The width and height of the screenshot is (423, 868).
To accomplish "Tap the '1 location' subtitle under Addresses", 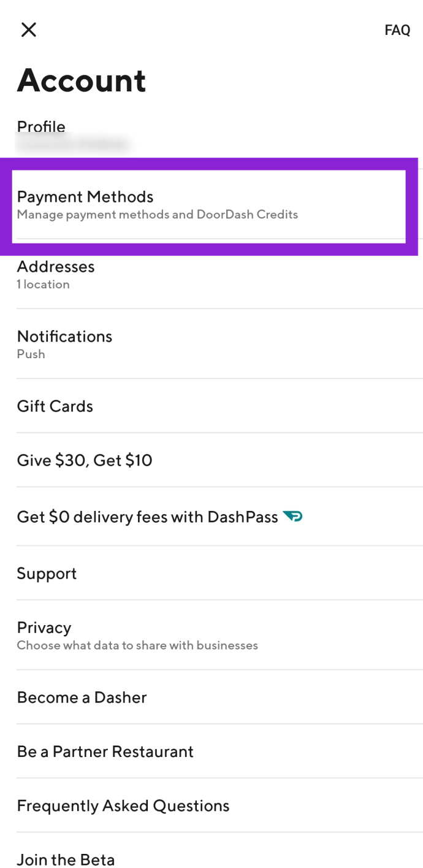I will (43, 284).
